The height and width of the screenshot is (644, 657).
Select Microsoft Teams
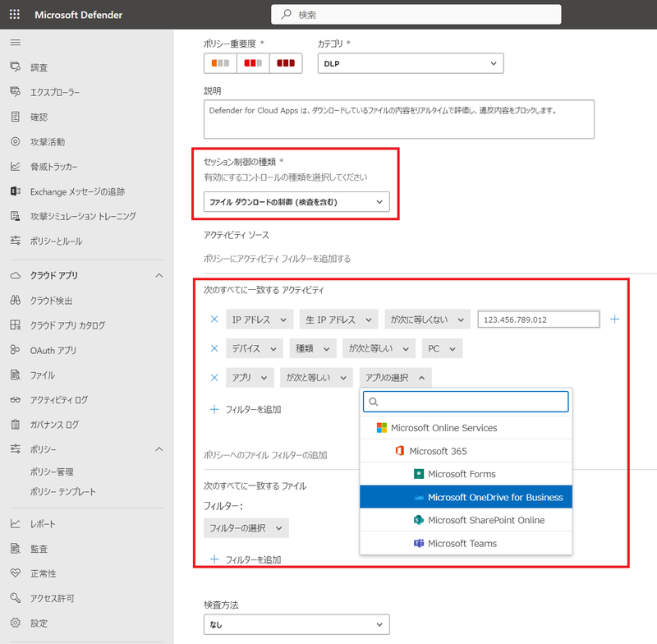click(x=466, y=543)
